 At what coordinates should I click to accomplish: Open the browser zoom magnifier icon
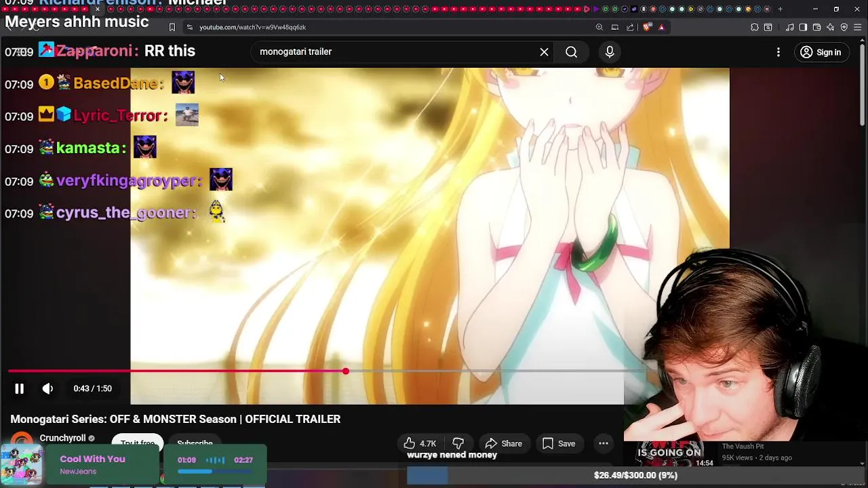[599, 27]
